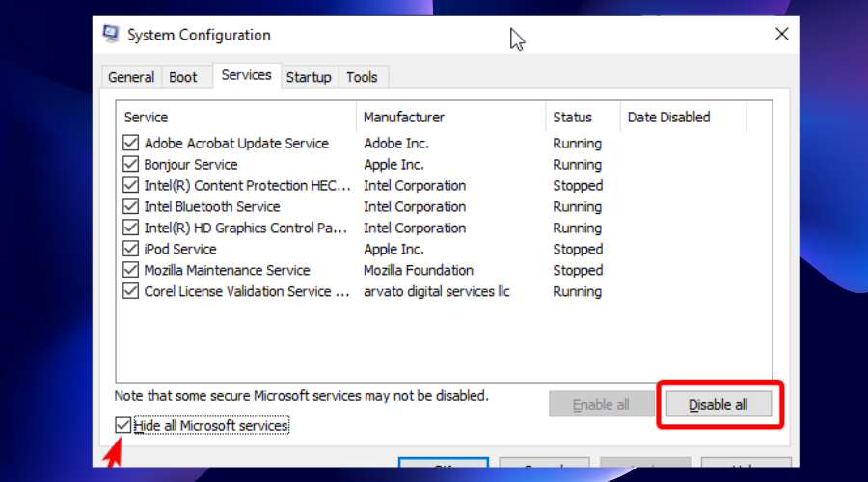Uncheck the Bonjour Service checkbox
868x482 pixels.
130,164
